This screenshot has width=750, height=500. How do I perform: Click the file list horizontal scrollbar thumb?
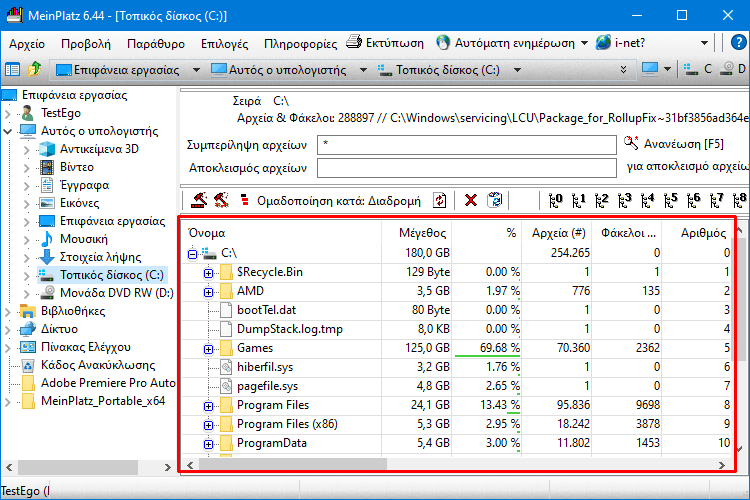click(x=293, y=464)
